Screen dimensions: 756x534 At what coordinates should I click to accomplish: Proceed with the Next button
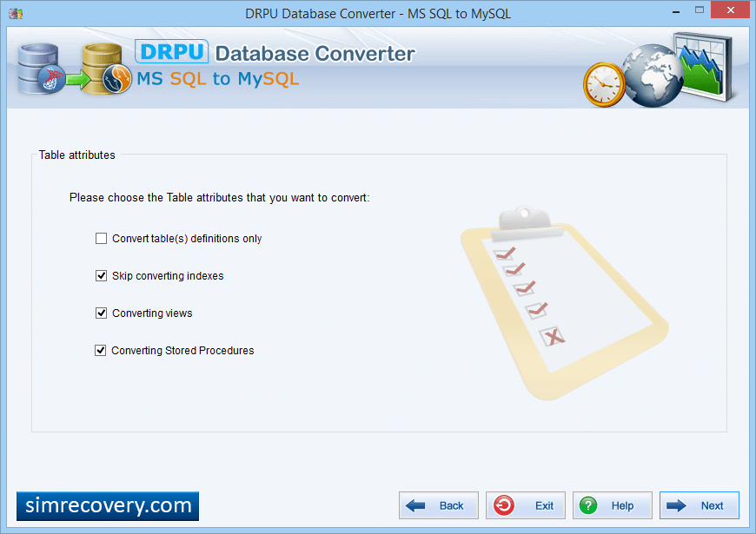click(x=700, y=505)
